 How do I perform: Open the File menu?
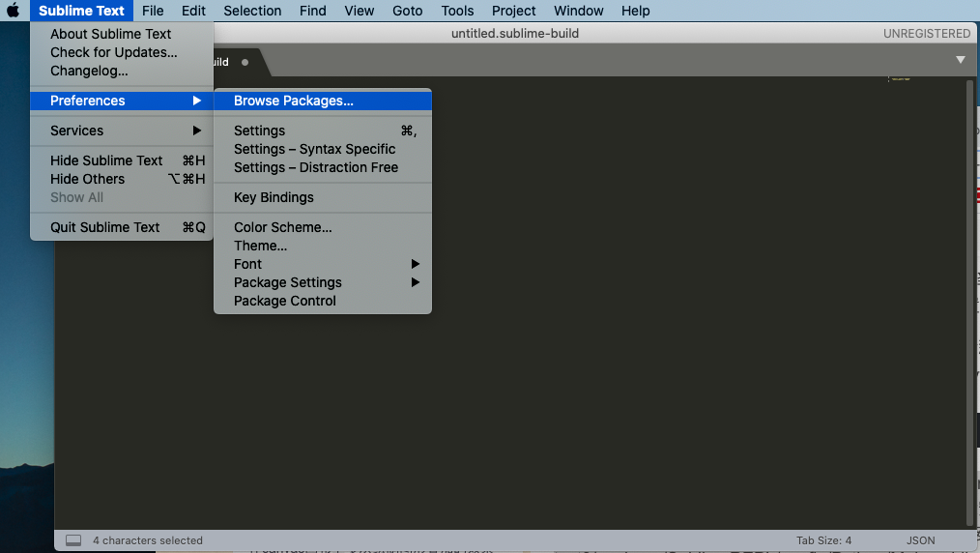tap(153, 11)
